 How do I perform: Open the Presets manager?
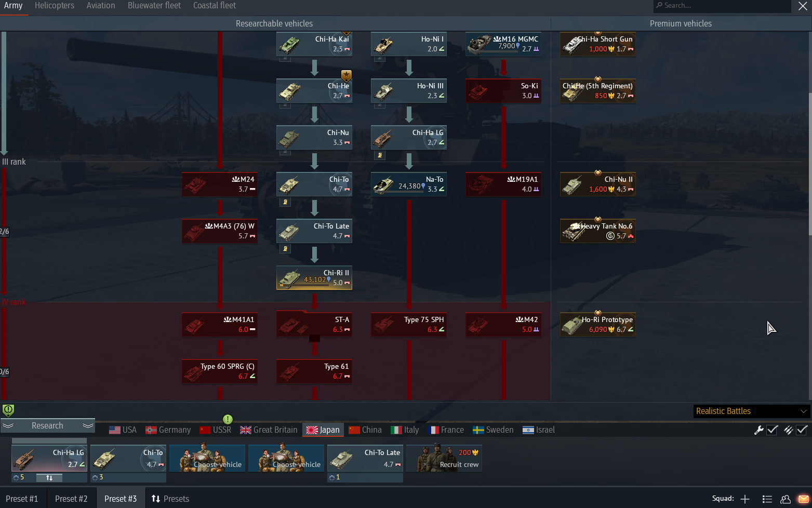tap(170, 499)
